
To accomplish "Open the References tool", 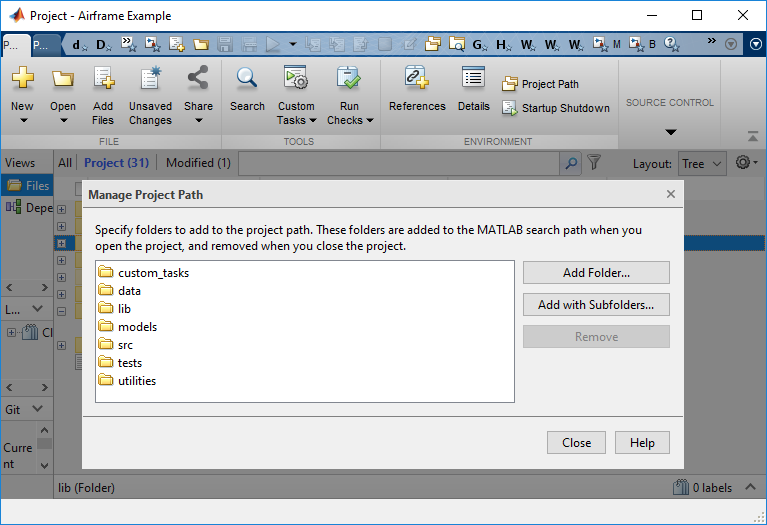I will pos(417,80).
